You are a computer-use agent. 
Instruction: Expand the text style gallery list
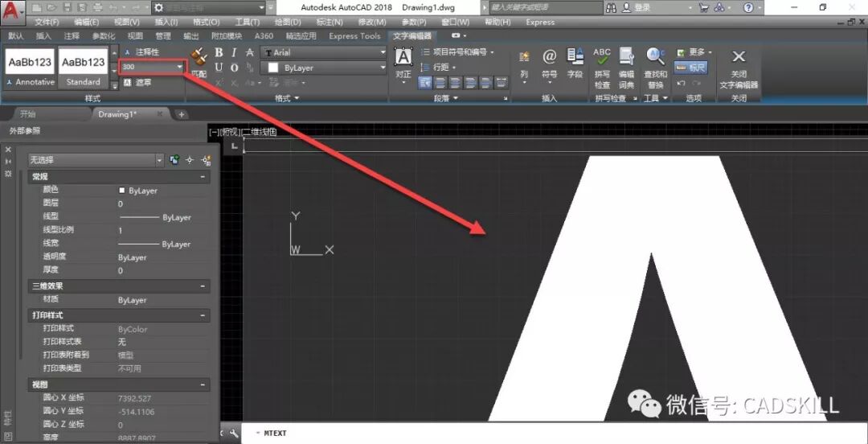(115, 85)
